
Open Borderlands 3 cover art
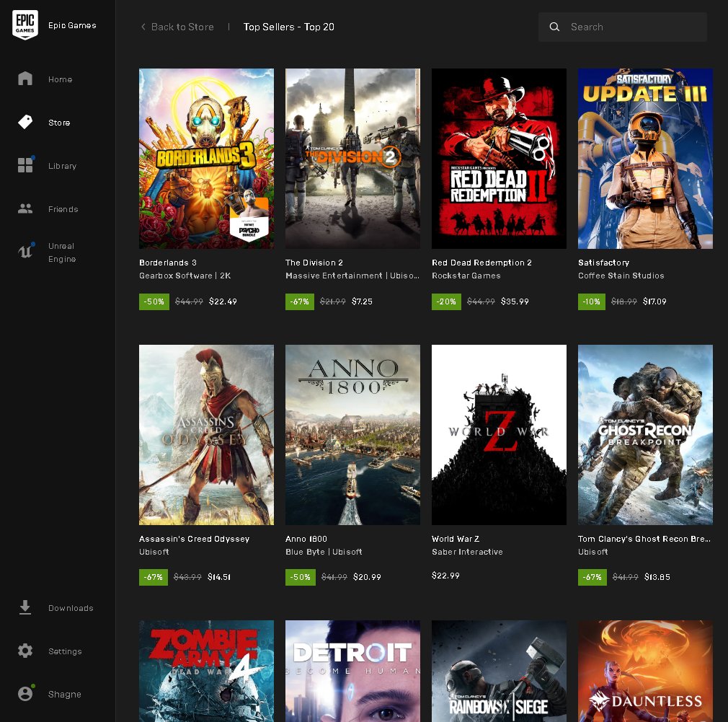coord(206,159)
